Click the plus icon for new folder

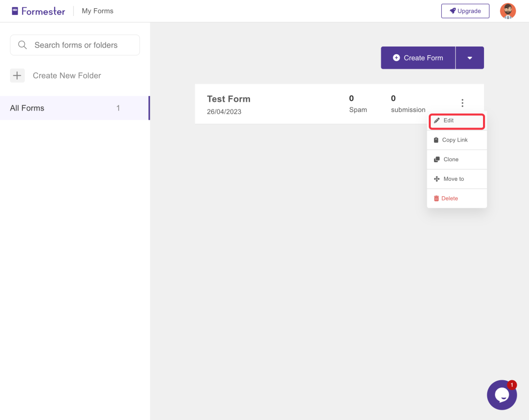[x=18, y=75]
